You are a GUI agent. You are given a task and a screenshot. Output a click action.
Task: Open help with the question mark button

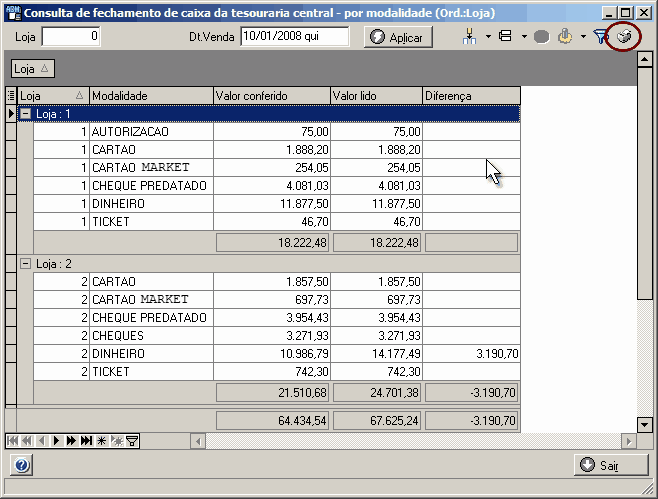21,465
